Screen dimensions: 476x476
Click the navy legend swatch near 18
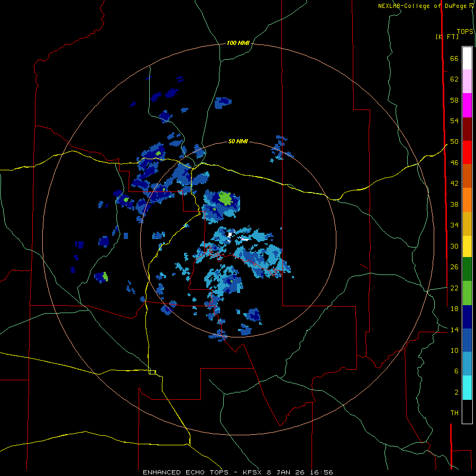click(x=467, y=317)
